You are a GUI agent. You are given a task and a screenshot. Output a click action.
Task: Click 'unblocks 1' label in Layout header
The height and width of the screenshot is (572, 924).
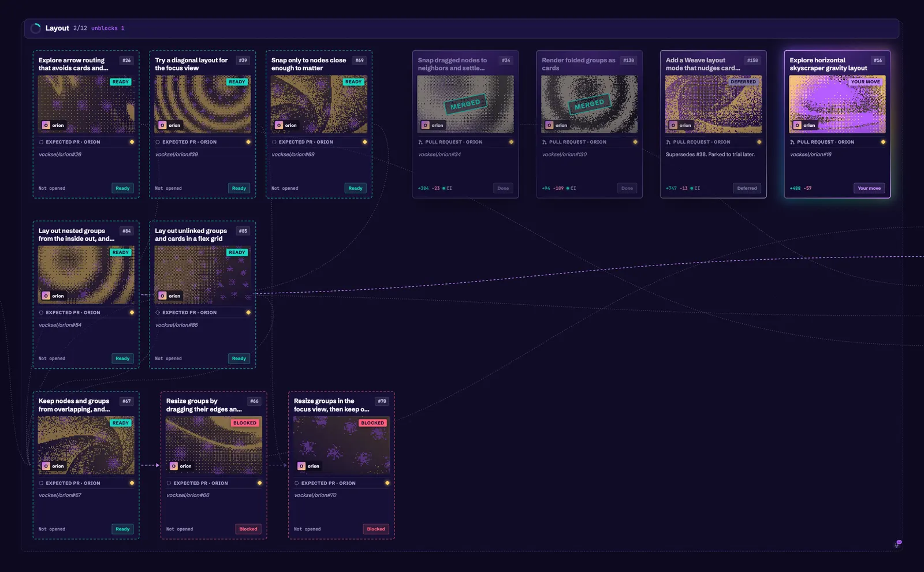[107, 28]
